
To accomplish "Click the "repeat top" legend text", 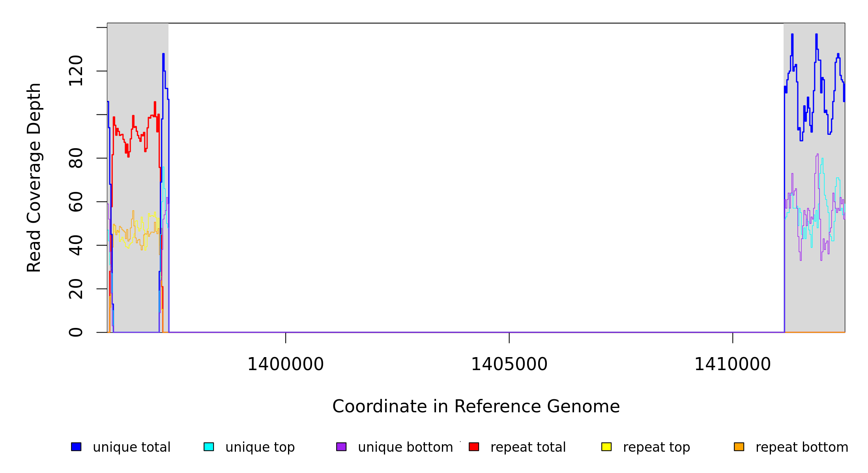I will click(x=657, y=447).
